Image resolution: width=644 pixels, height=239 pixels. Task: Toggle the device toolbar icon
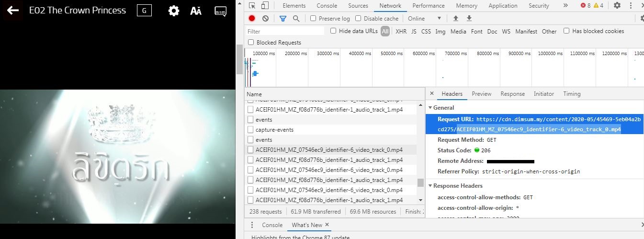tap(265, 6)
